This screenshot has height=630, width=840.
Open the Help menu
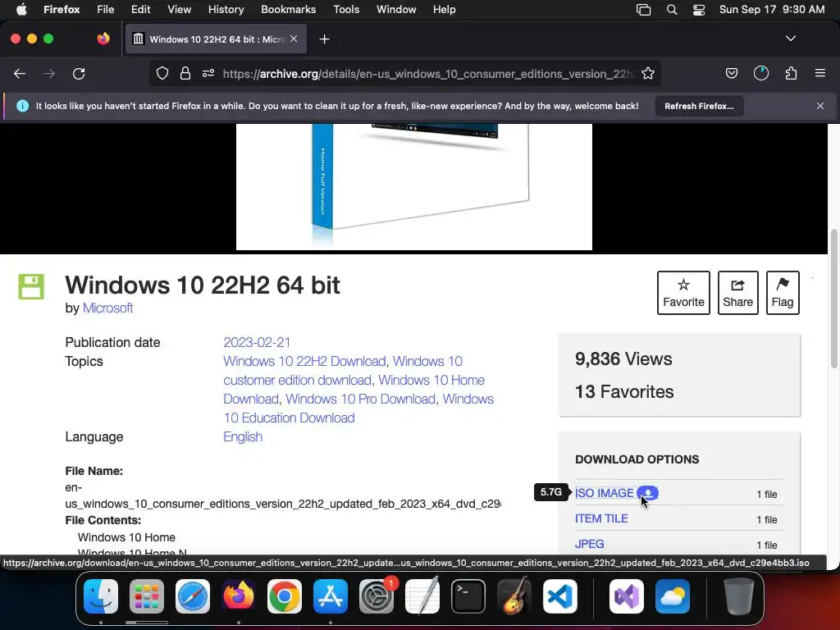tap(444, 9)
